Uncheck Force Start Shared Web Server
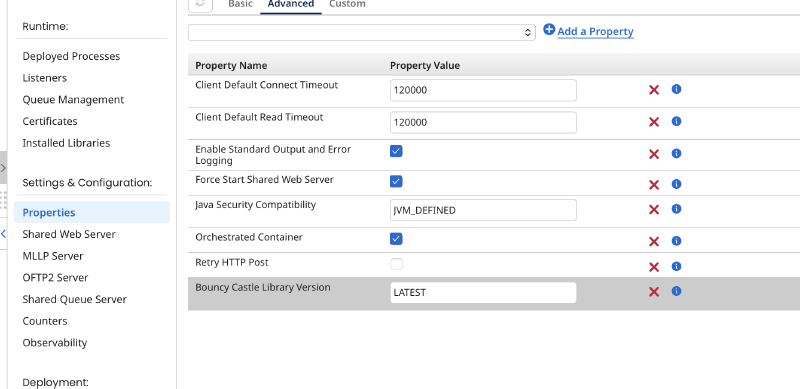800x389 pixels. [396, 182]
